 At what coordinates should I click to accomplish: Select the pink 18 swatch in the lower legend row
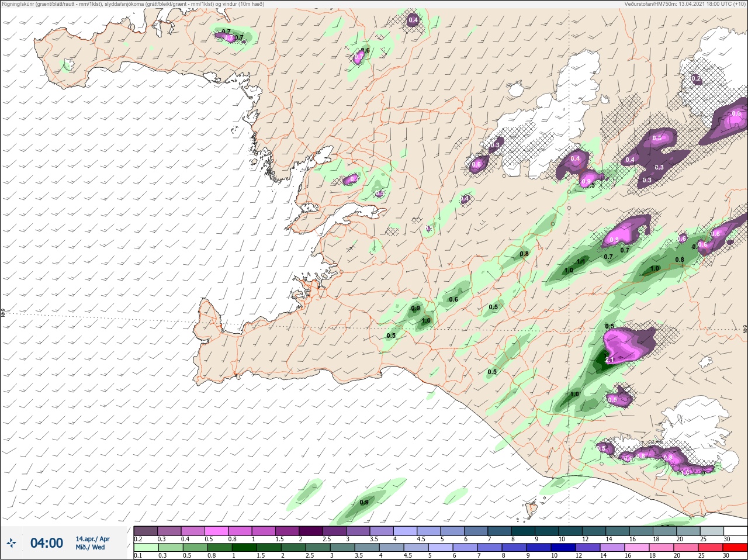click(661, 547)
